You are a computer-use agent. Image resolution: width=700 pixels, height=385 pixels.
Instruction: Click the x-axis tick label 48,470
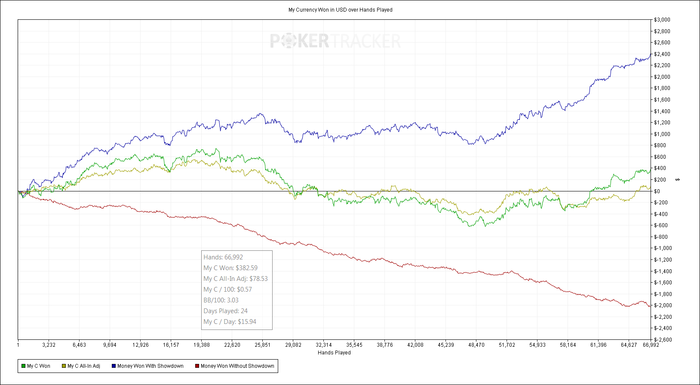pyautogui.click(x=476, y=345)
